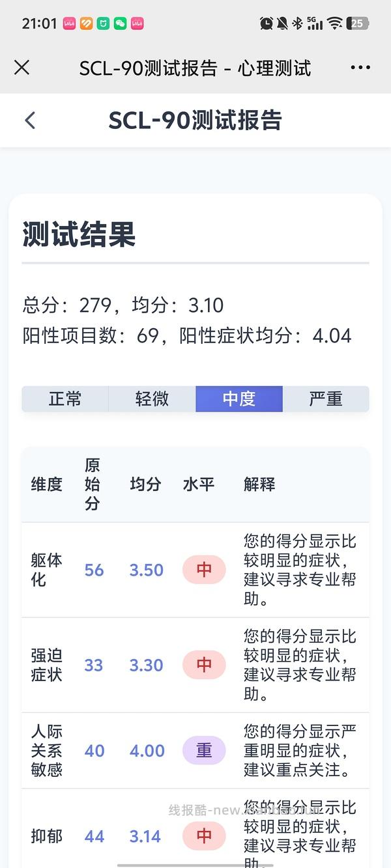The image size is (391, 868).
Task: Tap the Wi-Fi icon in the status bar
Action: tap(335, 22)
